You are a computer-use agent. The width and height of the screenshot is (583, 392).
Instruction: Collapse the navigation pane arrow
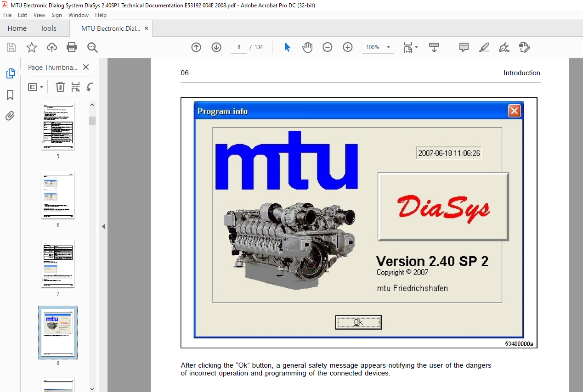pyautogui.click(x=103, y=226)
